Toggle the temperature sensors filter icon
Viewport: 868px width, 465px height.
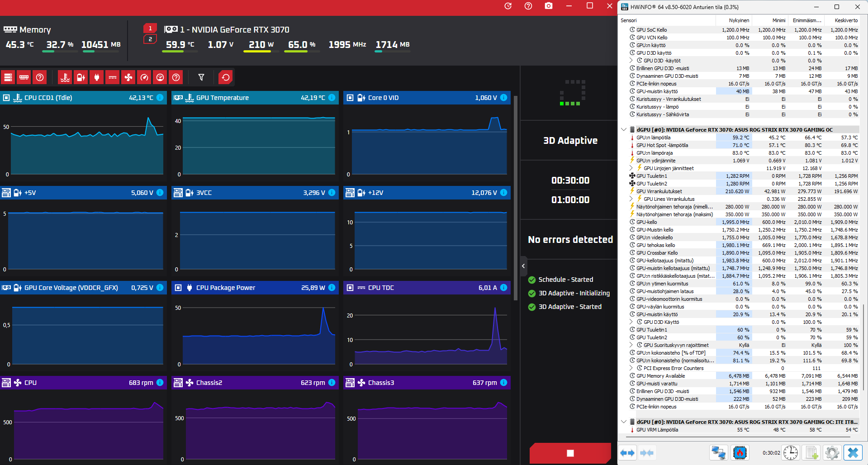click(x=65, y=77)
